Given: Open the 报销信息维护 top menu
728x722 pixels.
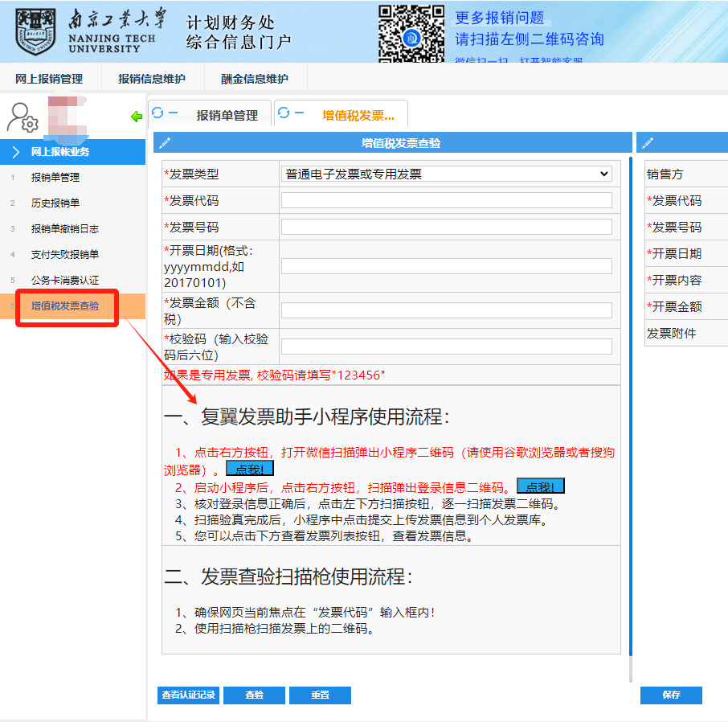Looking at the screenshot, I should coord(151,79).
